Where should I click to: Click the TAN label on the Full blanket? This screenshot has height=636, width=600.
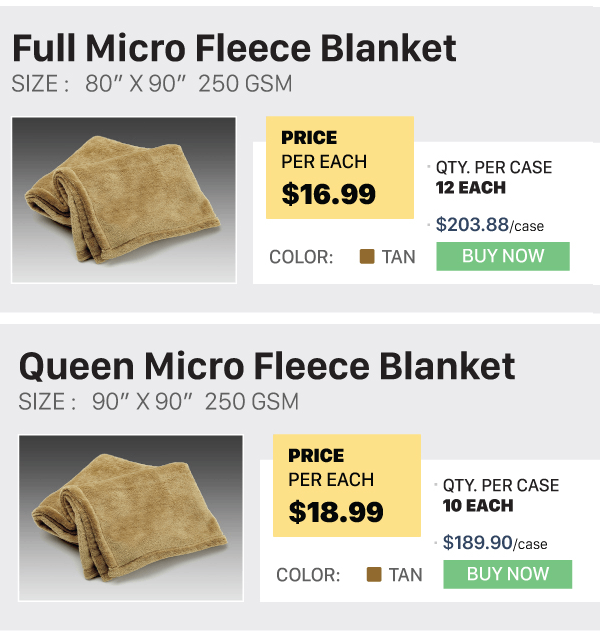point(398,257)
